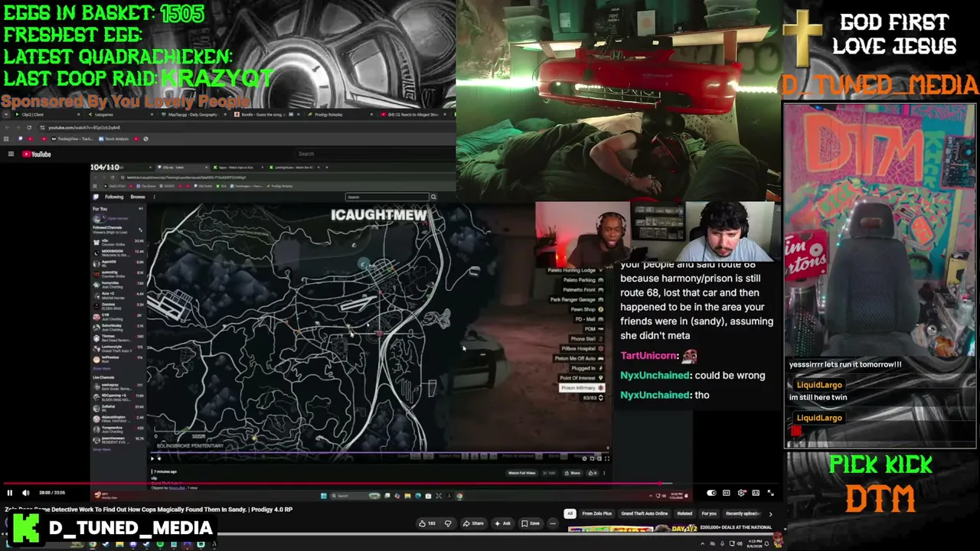Select Point Of Interest in map legend
The image size is (980, 551).
(582, 378)
